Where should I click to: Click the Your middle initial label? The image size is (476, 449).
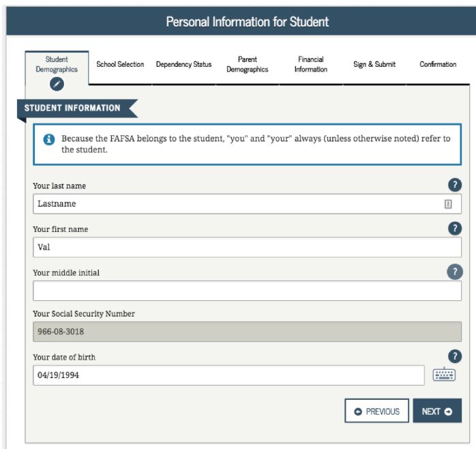coord(66,272)
